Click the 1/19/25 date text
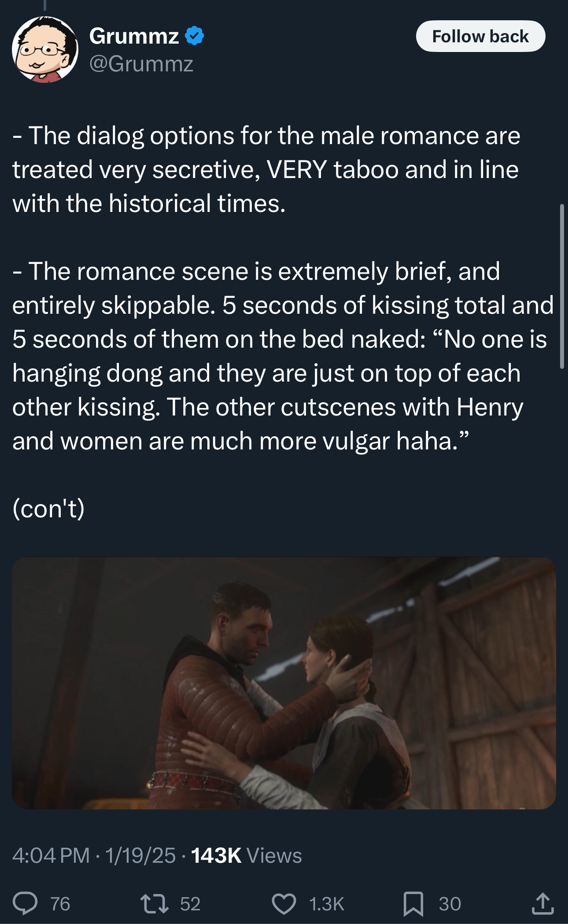 (140, 855)
